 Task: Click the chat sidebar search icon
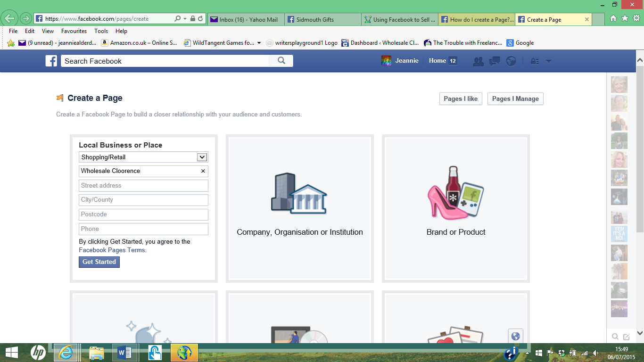tap(615, 337)
